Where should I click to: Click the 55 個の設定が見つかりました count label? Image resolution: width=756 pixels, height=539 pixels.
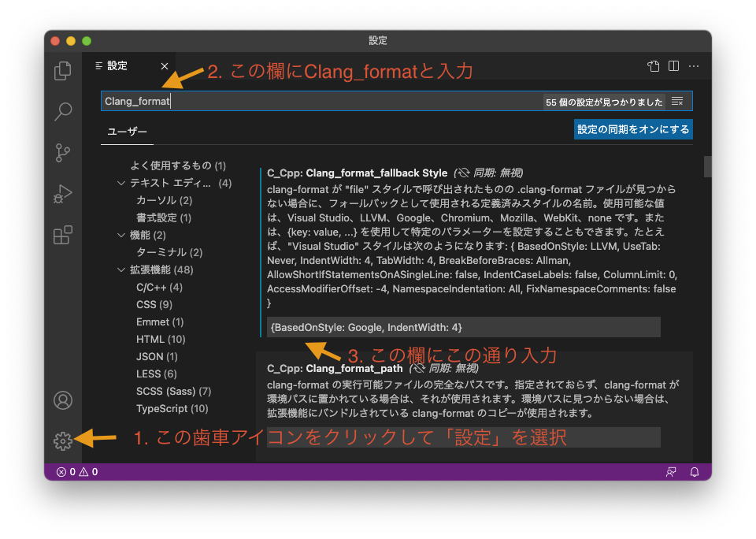[x=604, y=102]
